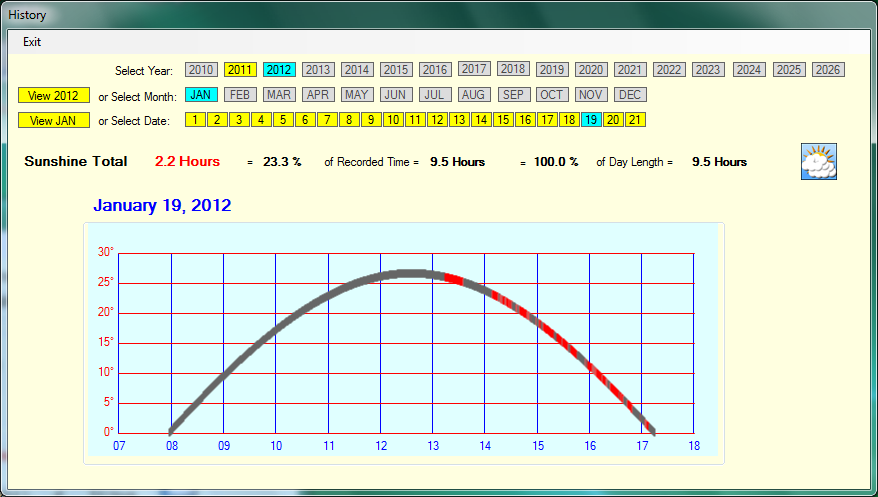Select date 3
The width and height of the screenshot is (878, 497).
(240, 120)
